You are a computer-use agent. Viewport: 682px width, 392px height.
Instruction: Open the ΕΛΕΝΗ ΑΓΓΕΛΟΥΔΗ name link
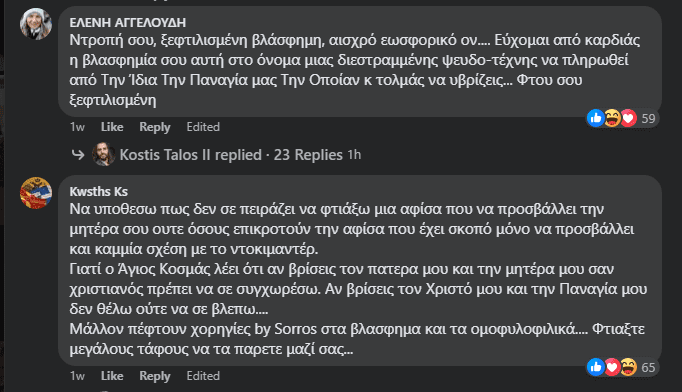tap(127, 22)
